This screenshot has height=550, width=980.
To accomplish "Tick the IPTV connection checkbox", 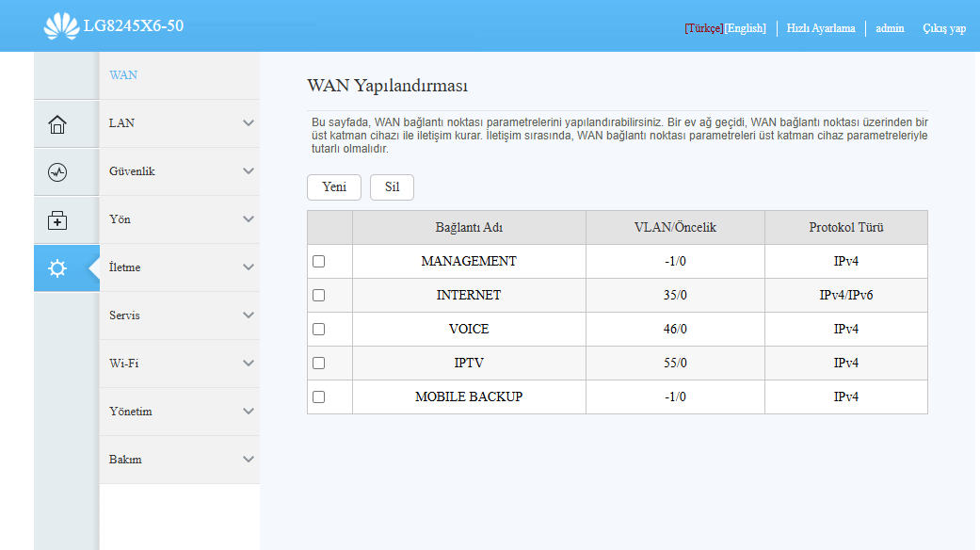I will 319,364.
